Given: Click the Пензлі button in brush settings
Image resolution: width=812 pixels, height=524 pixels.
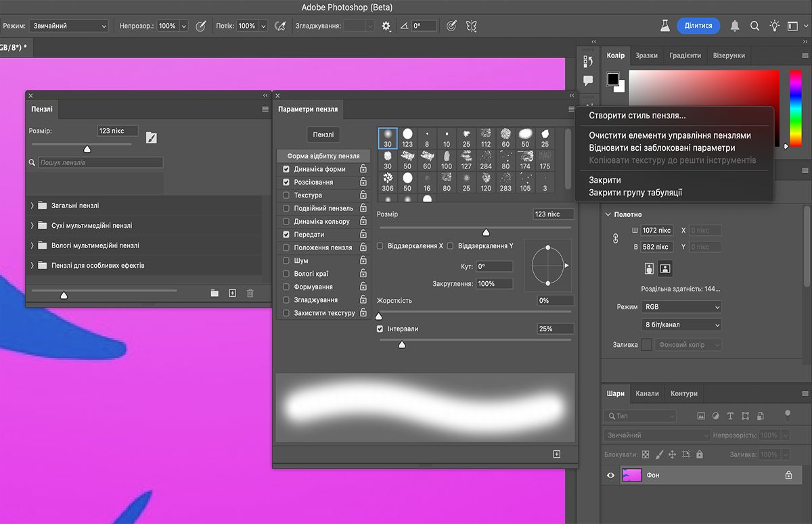Looking at the screenshot, I should coord(323,135).
